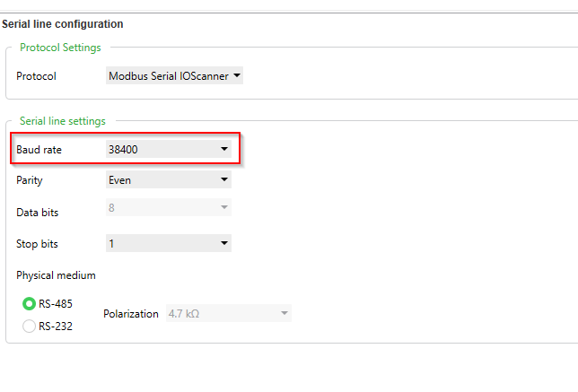Screen dimensions: 578x392
Task: Click the Polarization label text
Action: (x=131, y=314)
